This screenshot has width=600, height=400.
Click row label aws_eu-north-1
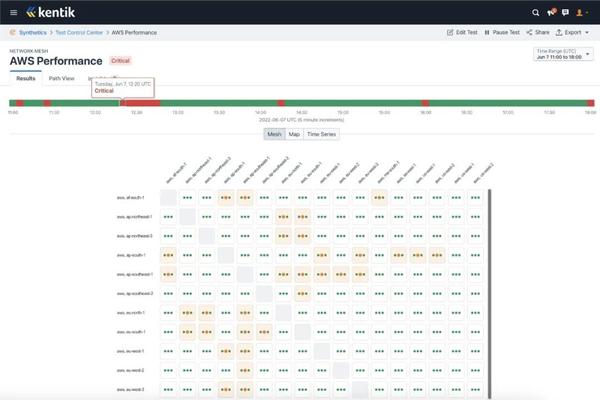(x=130, y=313)
